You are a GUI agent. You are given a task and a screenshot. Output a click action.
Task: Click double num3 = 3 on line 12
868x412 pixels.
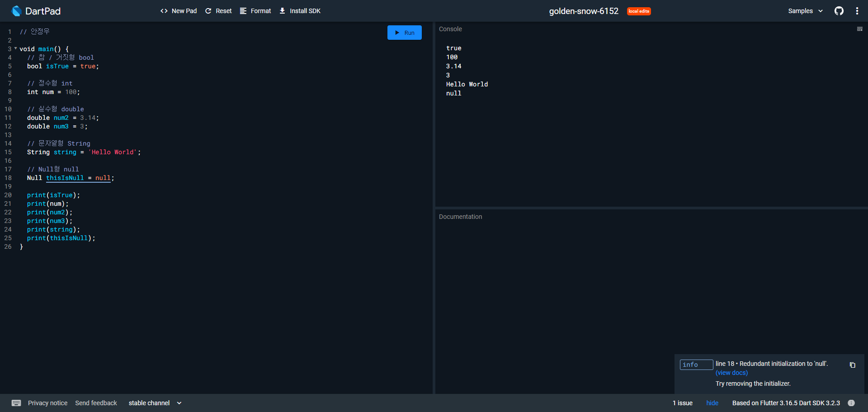57,127
